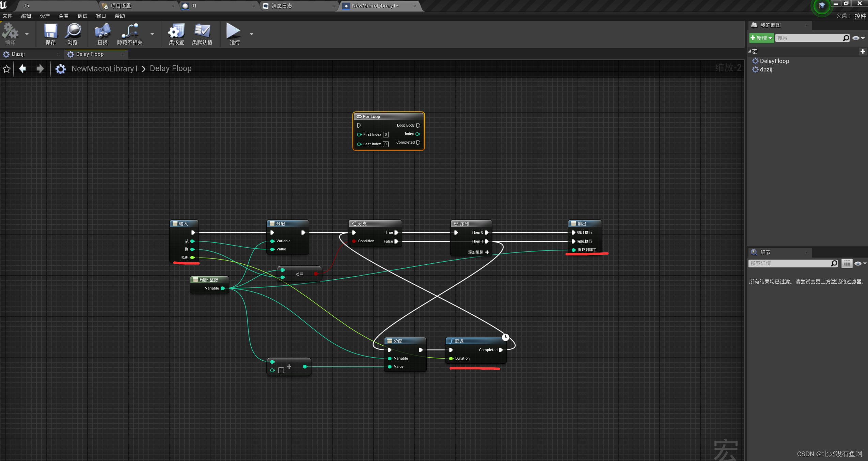Switch to the Daziji graph tab
Screen dimensions: 868x461
18,54
